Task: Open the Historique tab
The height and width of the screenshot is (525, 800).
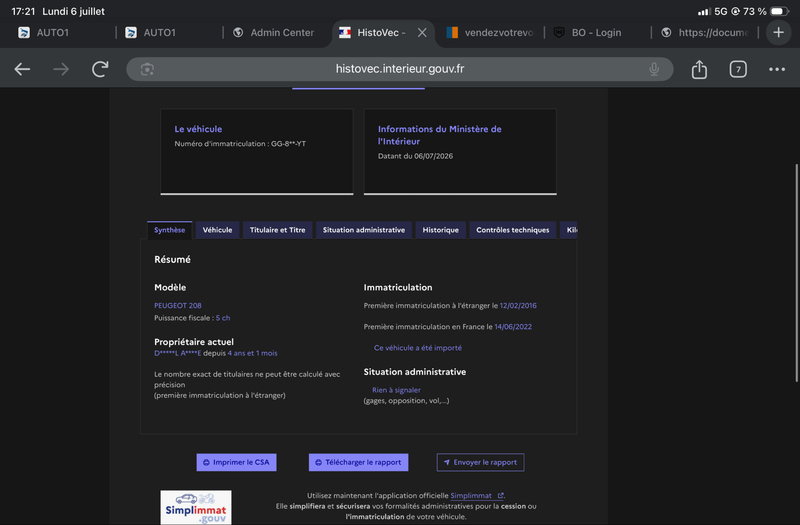Action: point(440,230)
